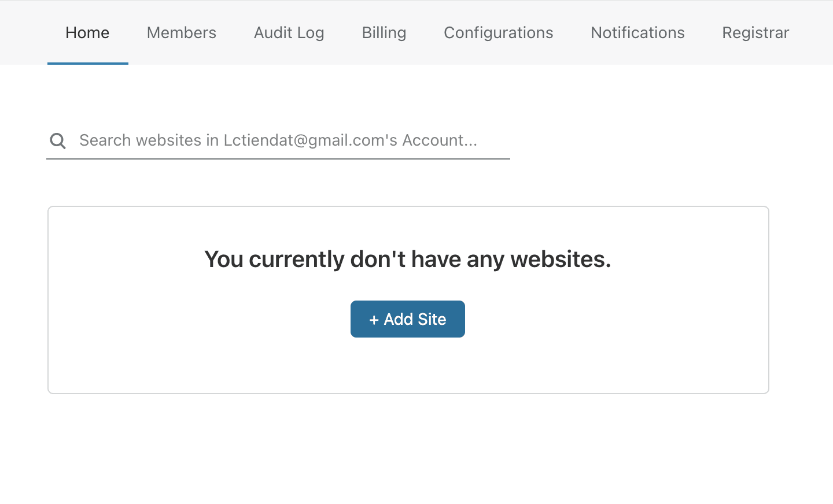Image resolution: width=833 pixels, height=504 pixels.
Task: Go to the Billing tab
Action: click(x=384, y=33)
